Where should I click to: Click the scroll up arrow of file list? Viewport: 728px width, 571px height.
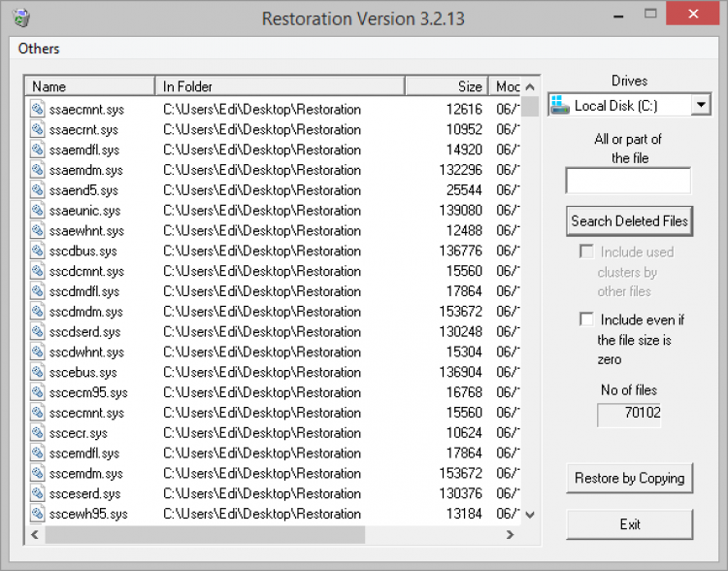coord(530,86)
